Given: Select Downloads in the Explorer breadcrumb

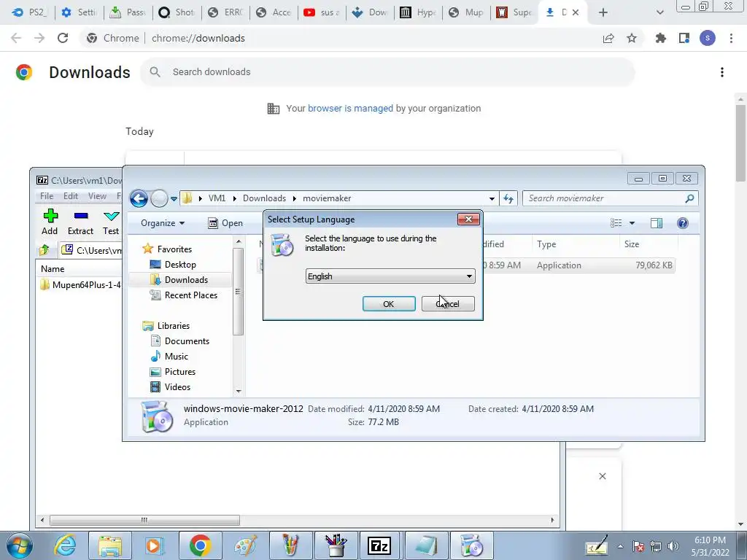Looking at the screenshot, I should [x=264, y=198].
